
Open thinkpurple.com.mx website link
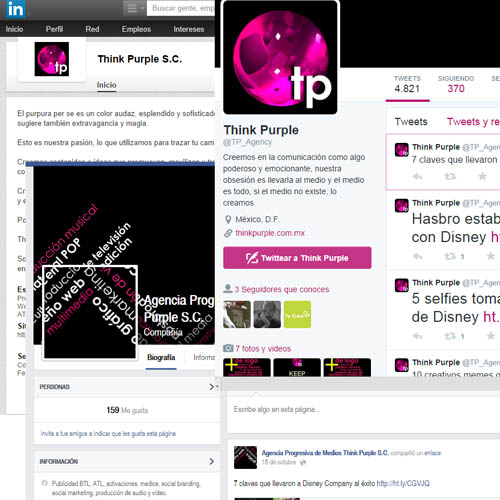click(270, 233)
